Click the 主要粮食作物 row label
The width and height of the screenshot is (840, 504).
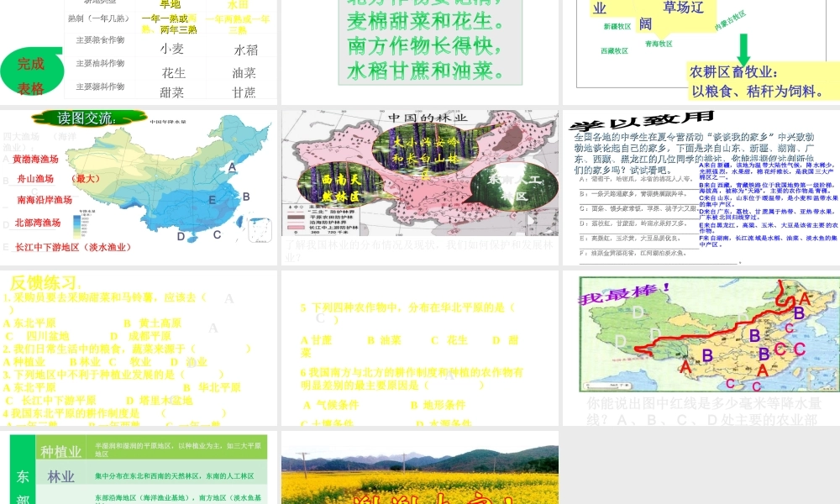[x=100, y=40]
